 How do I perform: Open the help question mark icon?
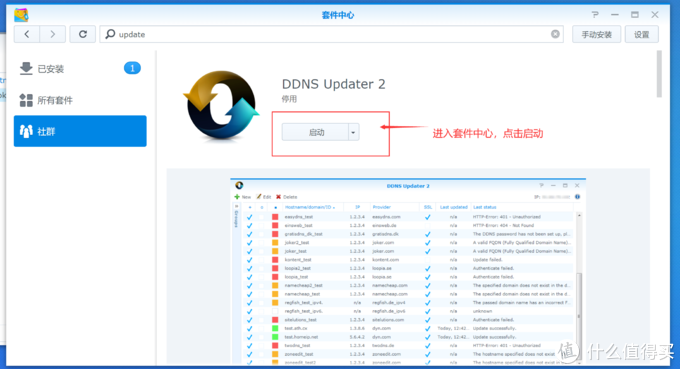[x=595, y=15]
